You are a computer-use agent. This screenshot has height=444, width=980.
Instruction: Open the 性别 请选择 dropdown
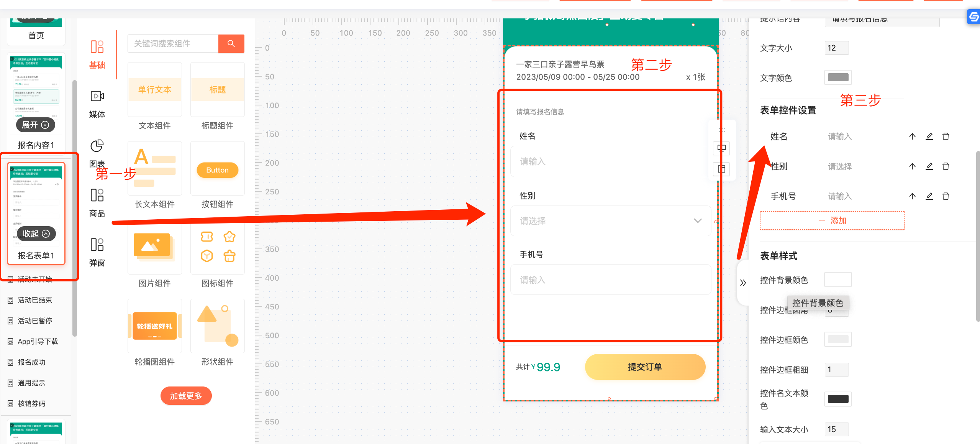coord(610,221)
